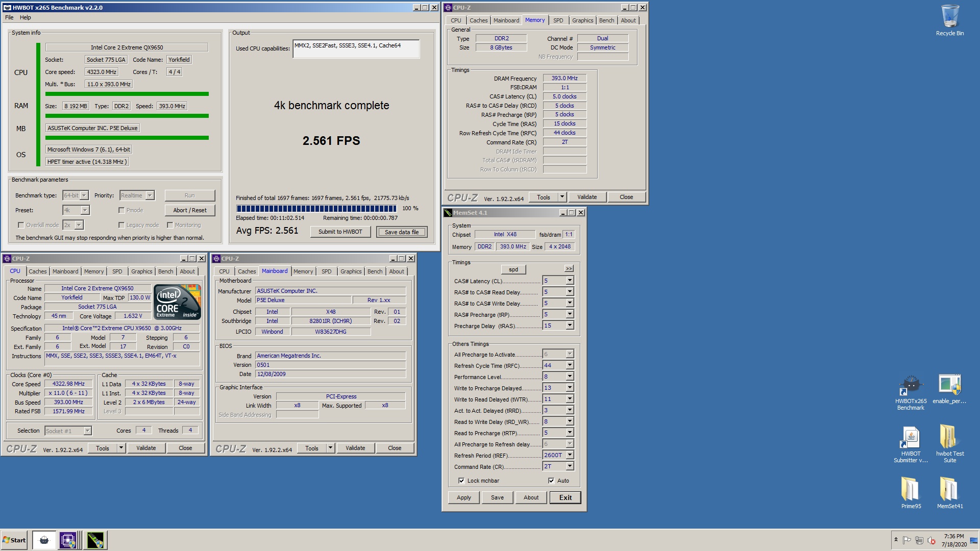Click the benchmark progress bar
This screenshot has width=980, height=551.
point(316,208)
